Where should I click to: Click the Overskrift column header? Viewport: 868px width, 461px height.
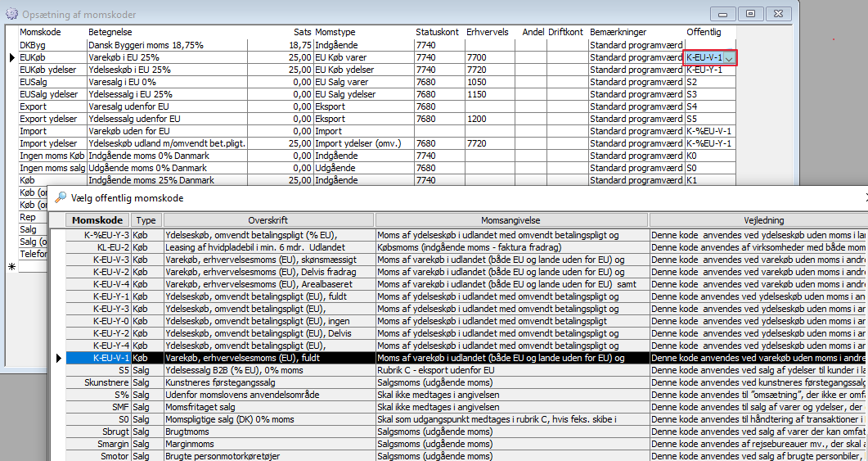[269, 220]
